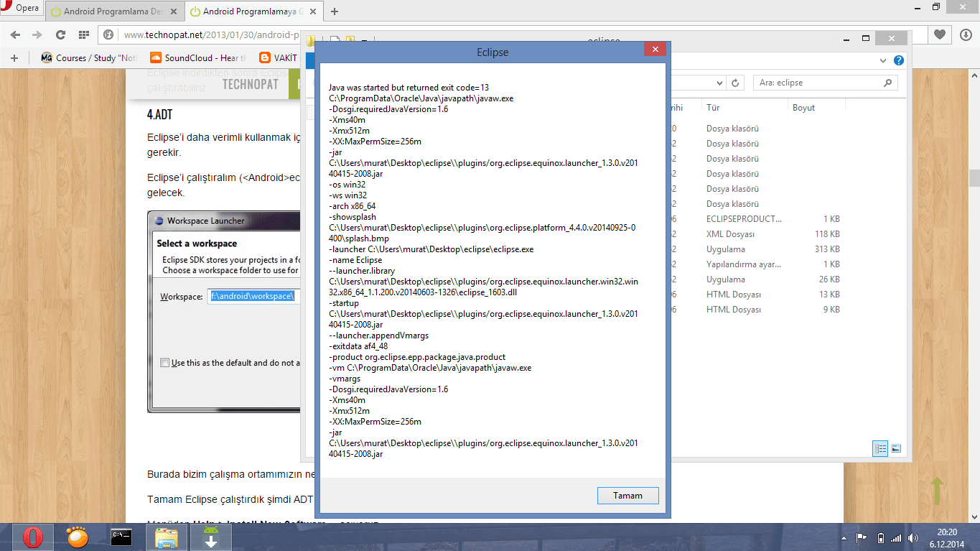Click the '313 KB' size cell
The image size is (980, 551).
[x=828, y=249]
